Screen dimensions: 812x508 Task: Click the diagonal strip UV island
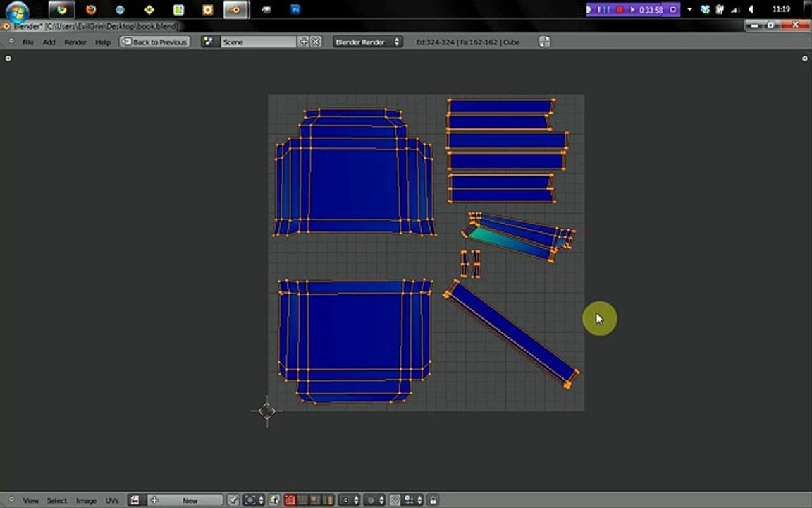tap(512, 334)
